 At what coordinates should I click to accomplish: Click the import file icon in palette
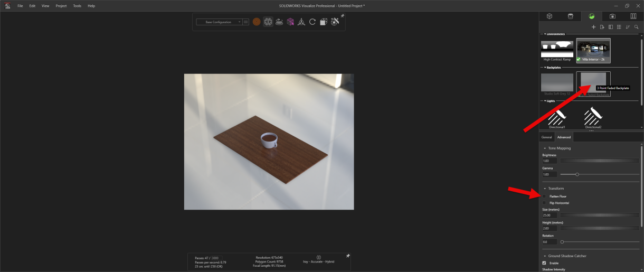[602, 27]
